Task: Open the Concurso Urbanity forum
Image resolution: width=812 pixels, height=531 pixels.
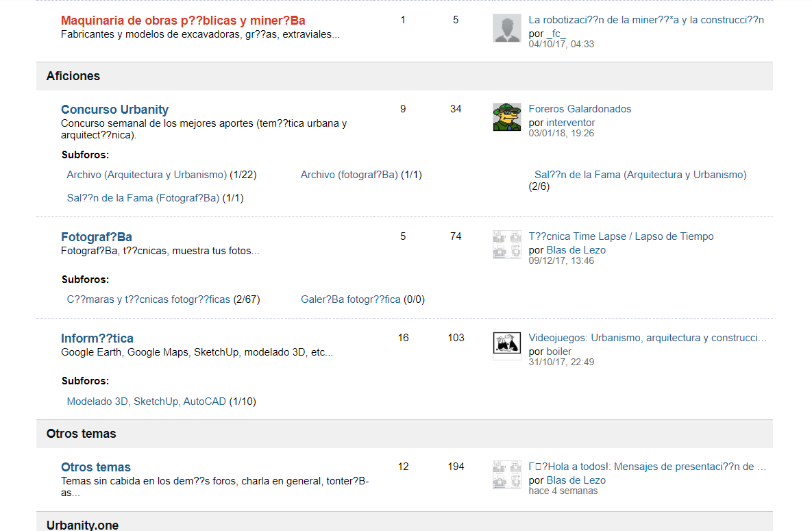Action: 114,110
